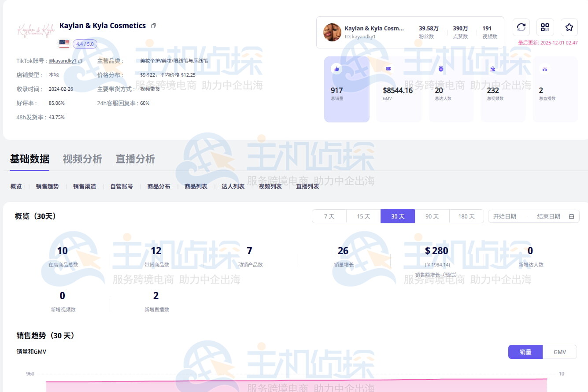
Task: Open the QR code icon
Action: pyautogui.click(x=545, y=27)
